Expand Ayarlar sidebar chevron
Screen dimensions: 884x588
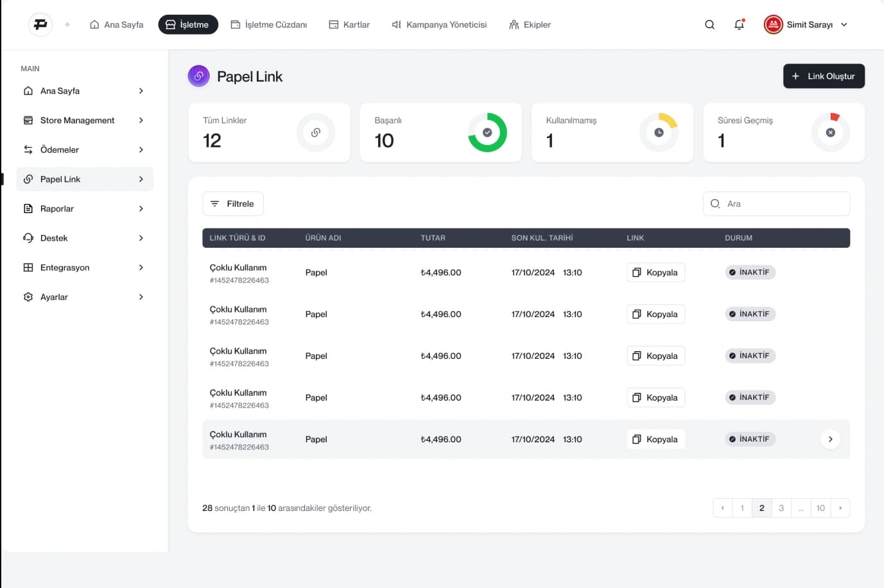click(x=141, y=297)
